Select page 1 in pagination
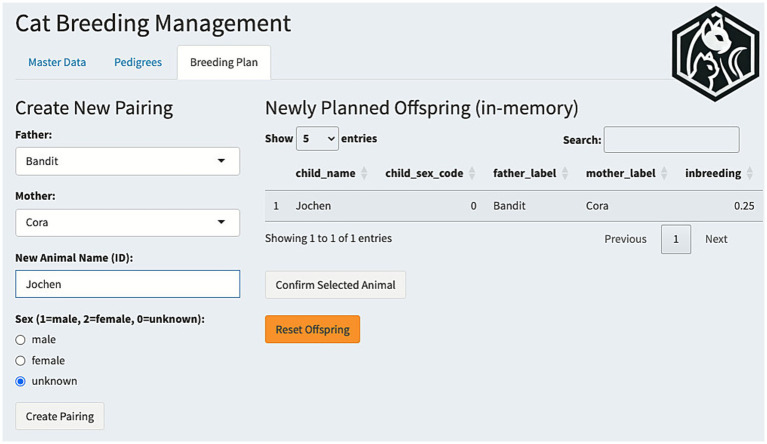This screenshot has width=767, height=444. (676, 239)
